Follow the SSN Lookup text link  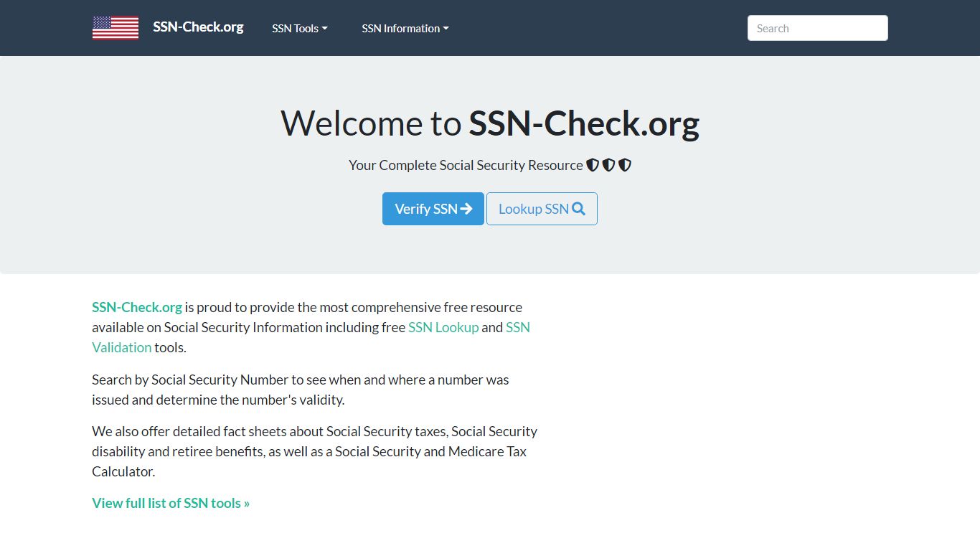(x=443, y=327)
